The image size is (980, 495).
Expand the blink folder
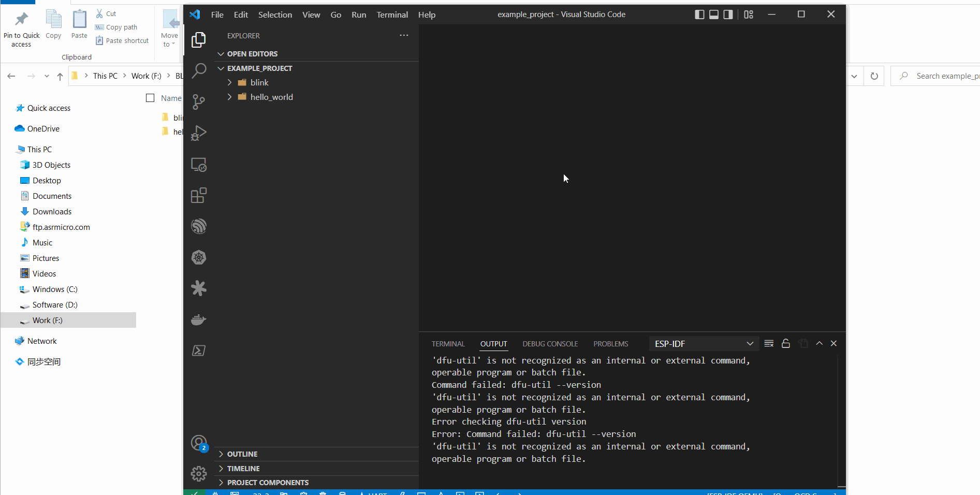pyautogui.click(x=230, y=82)
